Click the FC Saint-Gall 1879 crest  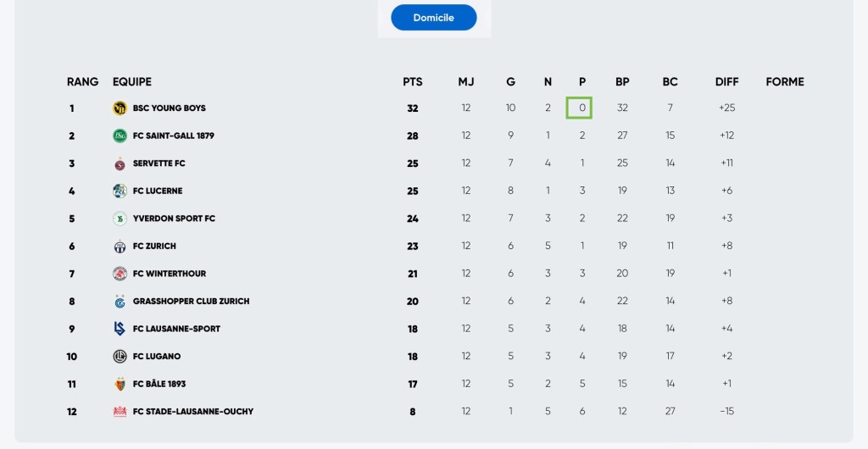click(120, 136)
